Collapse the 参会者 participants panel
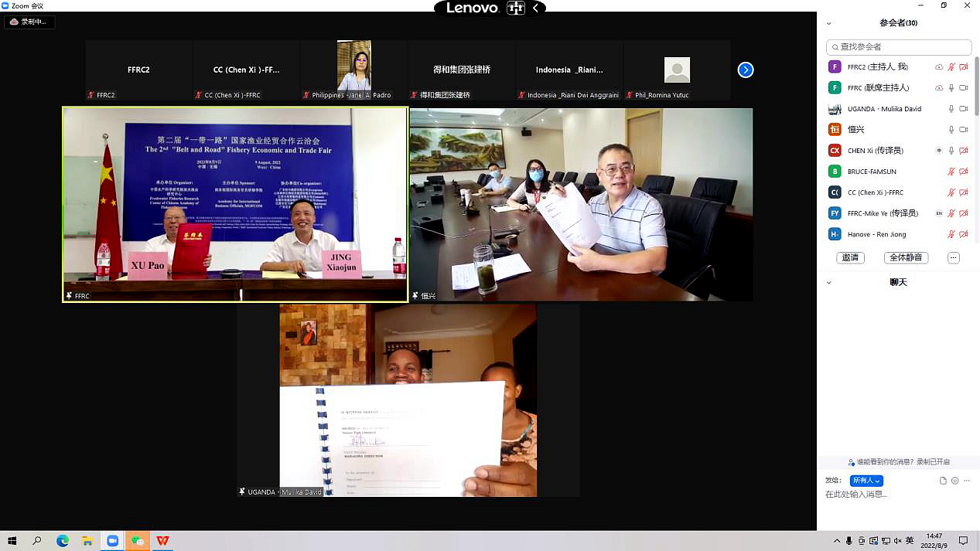Screen dimensions: 980x551 829,23
